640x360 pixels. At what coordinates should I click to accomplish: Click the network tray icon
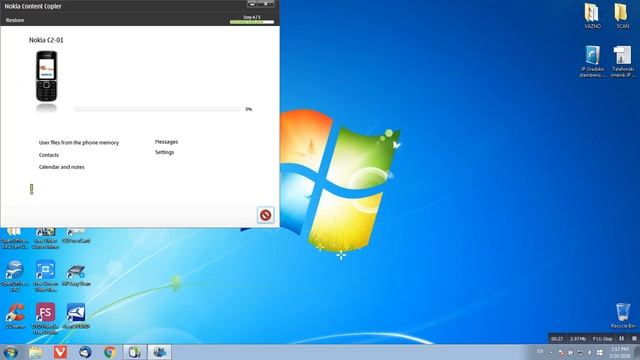(580, 352)
